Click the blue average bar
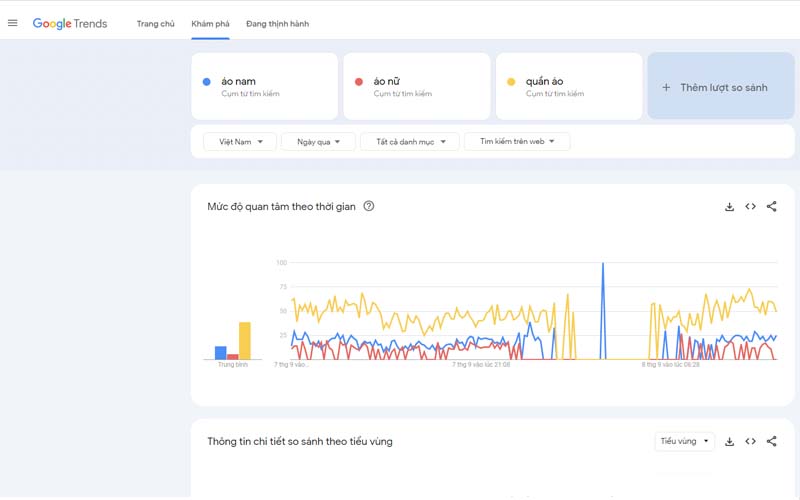Image resolution: width=800 pixels, height=500 pixels. [220, 353]
